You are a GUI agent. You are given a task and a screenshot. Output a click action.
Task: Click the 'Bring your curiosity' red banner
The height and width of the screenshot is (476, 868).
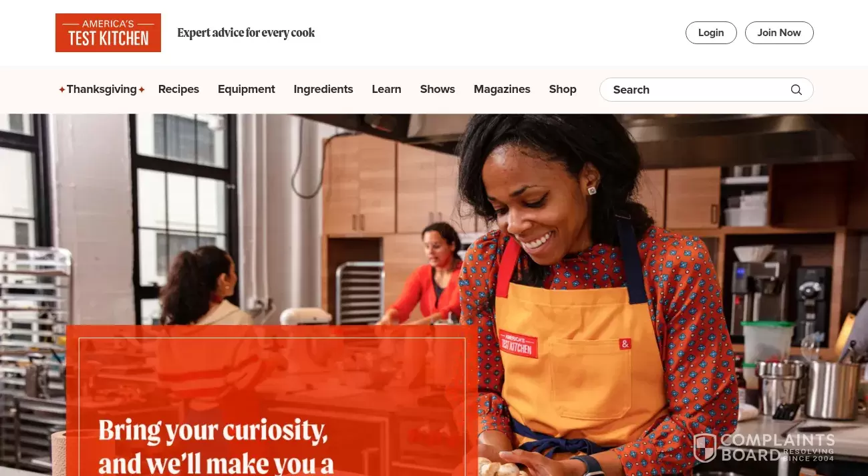click(x=271, y=400)
